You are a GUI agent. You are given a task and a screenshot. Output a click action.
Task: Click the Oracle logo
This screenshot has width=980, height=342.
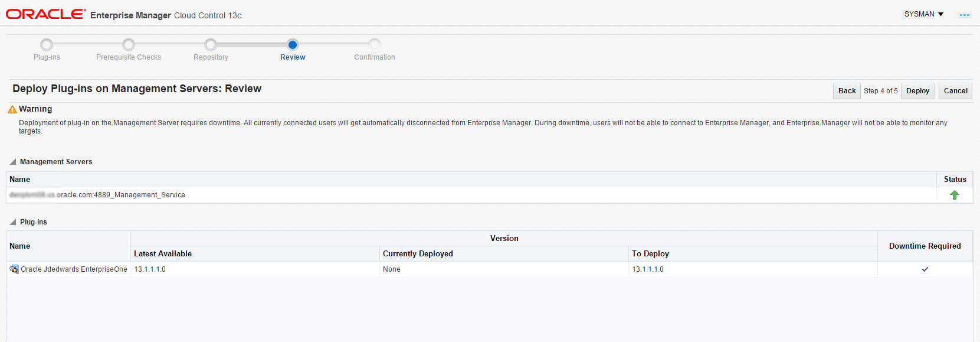click(x=45, y=14)
